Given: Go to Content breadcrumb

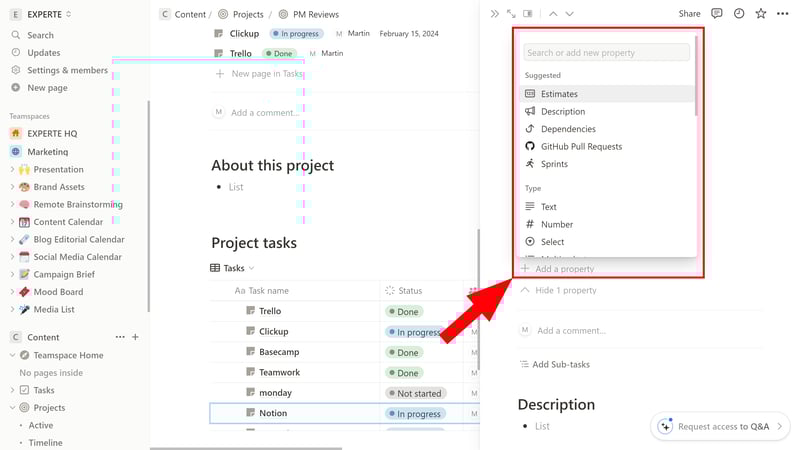Looking at the screenshot, I should [x=183, y=14].
